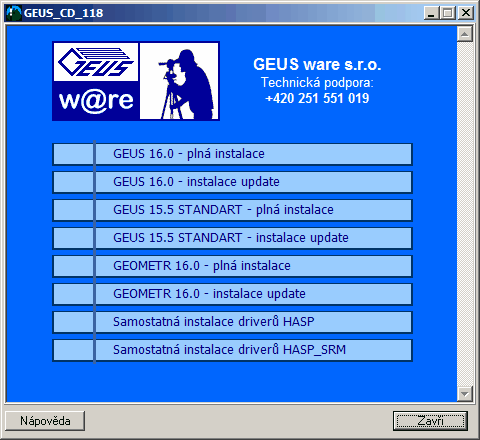Close the GEUS_CD_118 window

tap(465, 13)
